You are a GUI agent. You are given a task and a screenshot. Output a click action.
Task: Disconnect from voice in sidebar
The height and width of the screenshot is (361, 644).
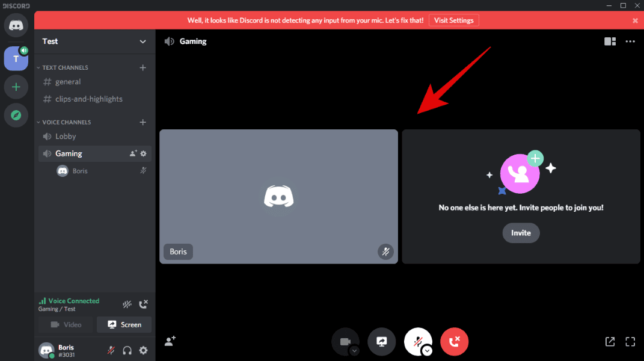[143, 304]
